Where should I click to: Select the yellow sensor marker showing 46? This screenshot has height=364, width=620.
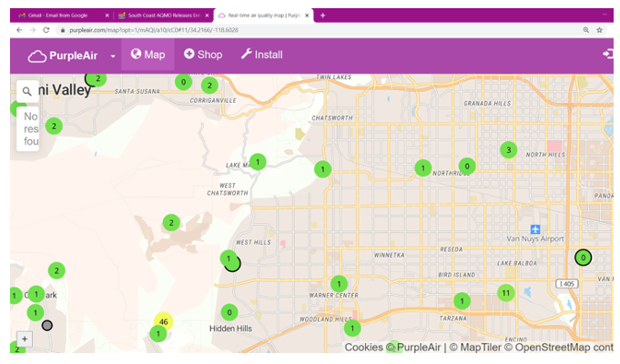tap(163, 322)
